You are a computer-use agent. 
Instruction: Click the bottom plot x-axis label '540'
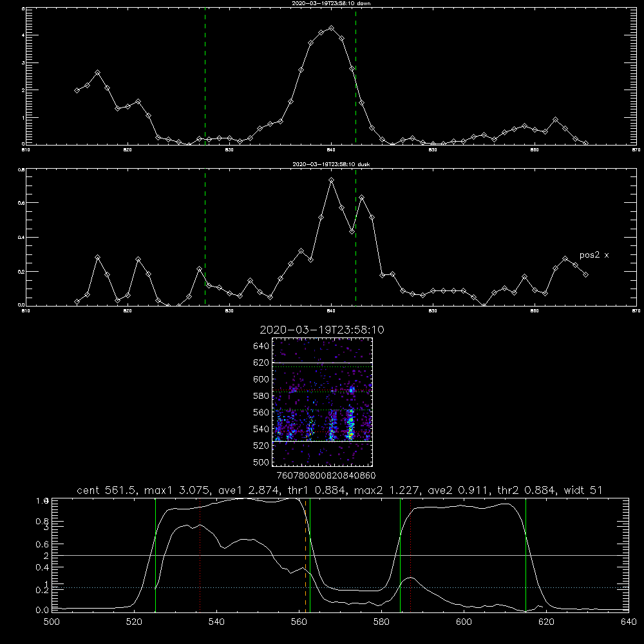click(216, 622)
